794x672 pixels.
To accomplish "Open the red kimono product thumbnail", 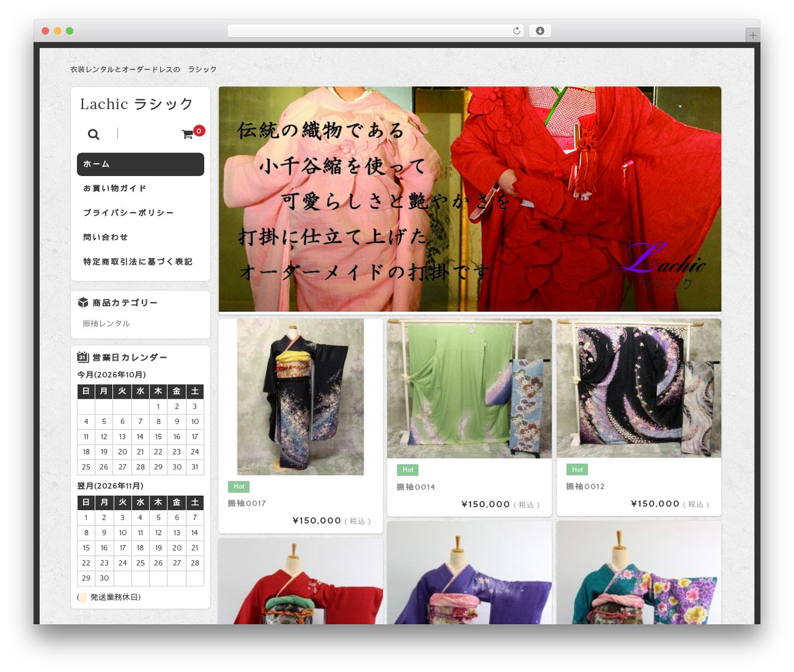I will tap(300, 581).
